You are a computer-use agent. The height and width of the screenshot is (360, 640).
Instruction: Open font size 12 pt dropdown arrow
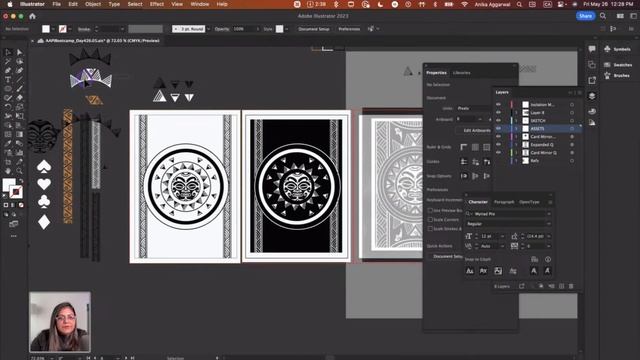(502, 236)
